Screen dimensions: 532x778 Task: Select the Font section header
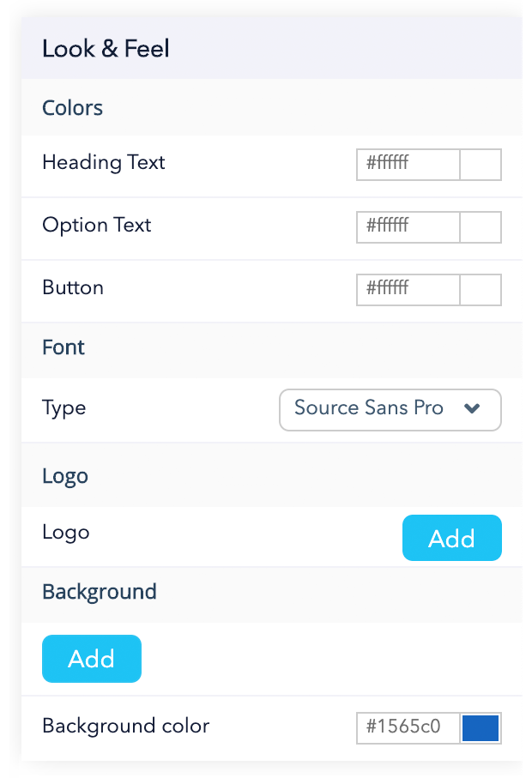coord(63,348)
